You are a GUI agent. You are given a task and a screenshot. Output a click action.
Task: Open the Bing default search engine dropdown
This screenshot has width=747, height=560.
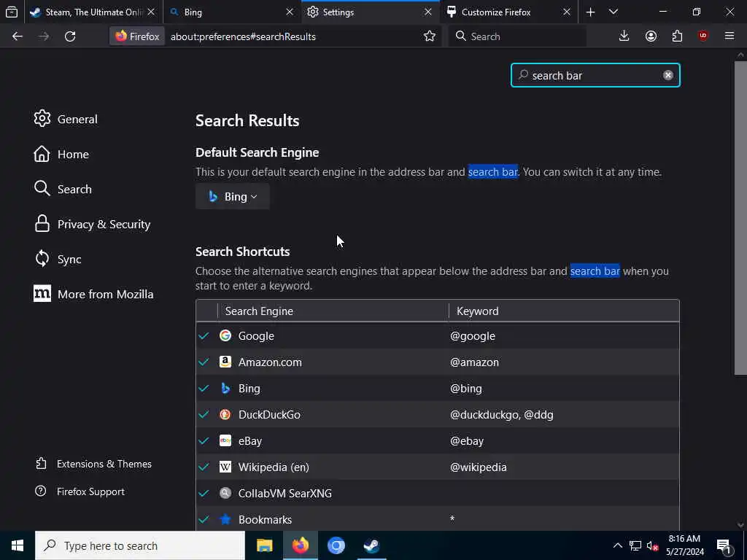(233, 197)
